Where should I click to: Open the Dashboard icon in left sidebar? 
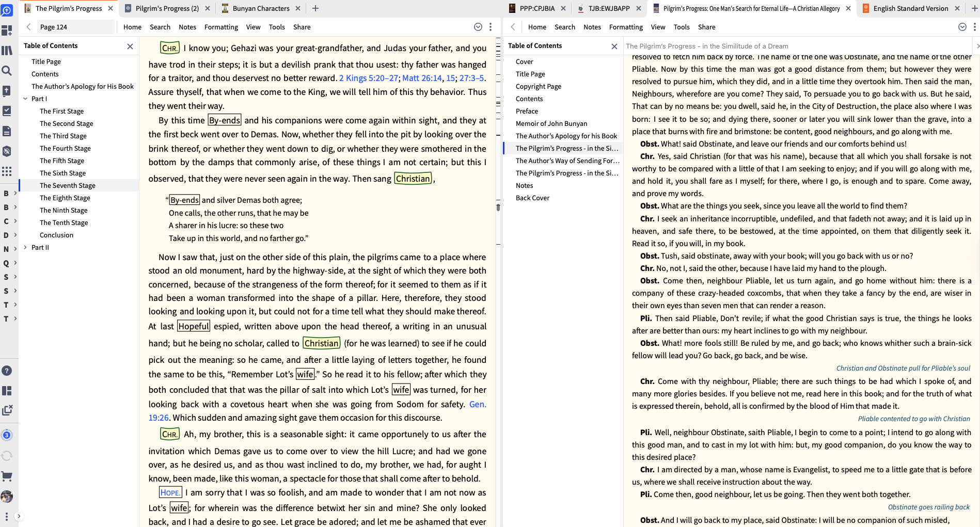tap(7, 30)
